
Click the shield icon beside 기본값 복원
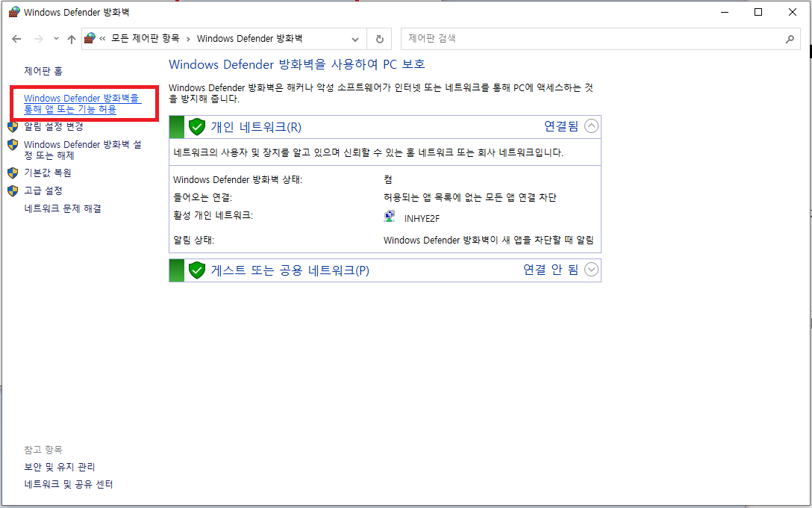pos(13,173)
